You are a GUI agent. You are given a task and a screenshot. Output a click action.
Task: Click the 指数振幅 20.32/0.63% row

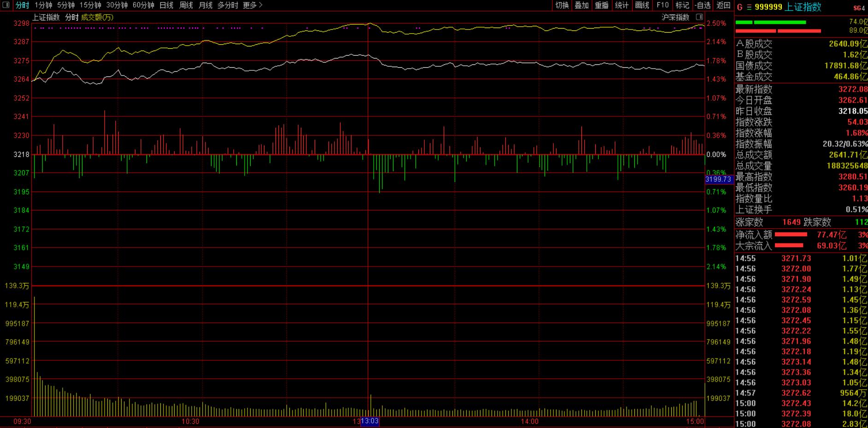(801, 144)
